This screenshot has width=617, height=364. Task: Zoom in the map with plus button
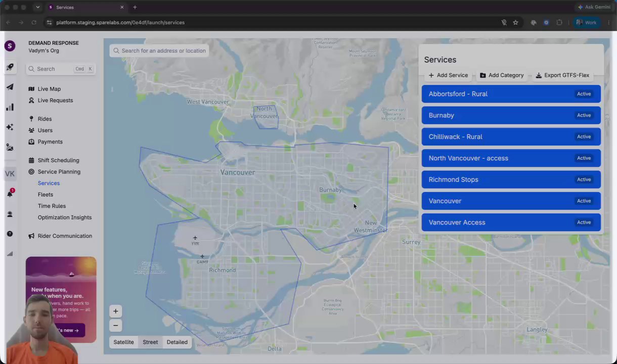tap(115, 311)
